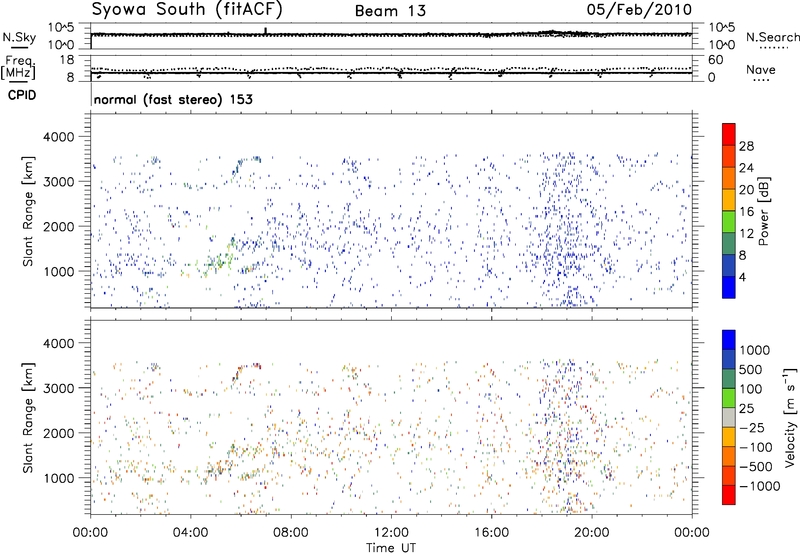Click the "Power [dB]" colorbar title
The image size is (800, 554).
[763, 211]
